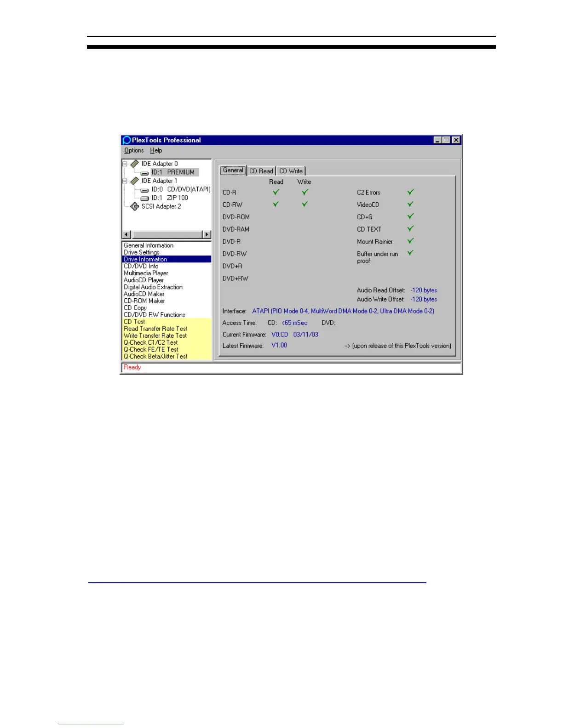Image resolution: width=563 pixels, height=728 pixels.
Task: Click the SCSI Adapter 2 icon
Action: (135, 206)
